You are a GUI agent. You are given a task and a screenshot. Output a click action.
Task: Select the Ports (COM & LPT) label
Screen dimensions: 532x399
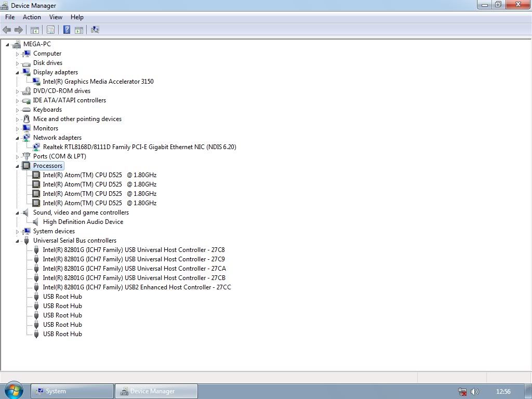click(x=59, y=156)
